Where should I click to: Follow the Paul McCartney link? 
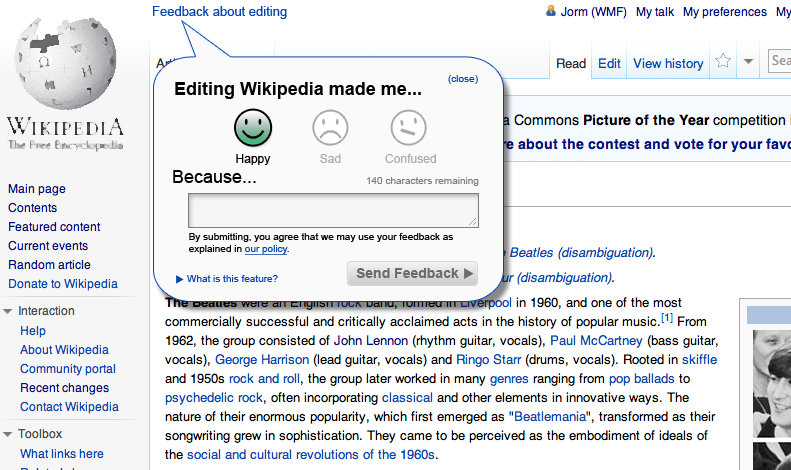(x=596, y=341)
